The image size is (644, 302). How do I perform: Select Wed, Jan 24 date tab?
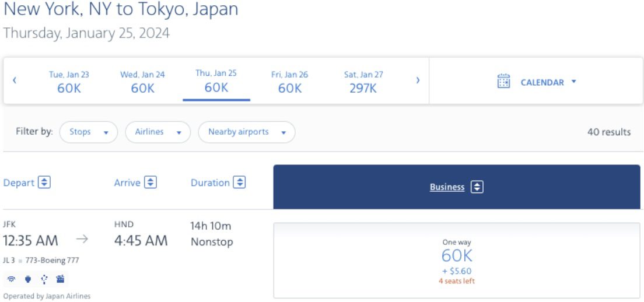pyautogui.click(x=142, y=82)
